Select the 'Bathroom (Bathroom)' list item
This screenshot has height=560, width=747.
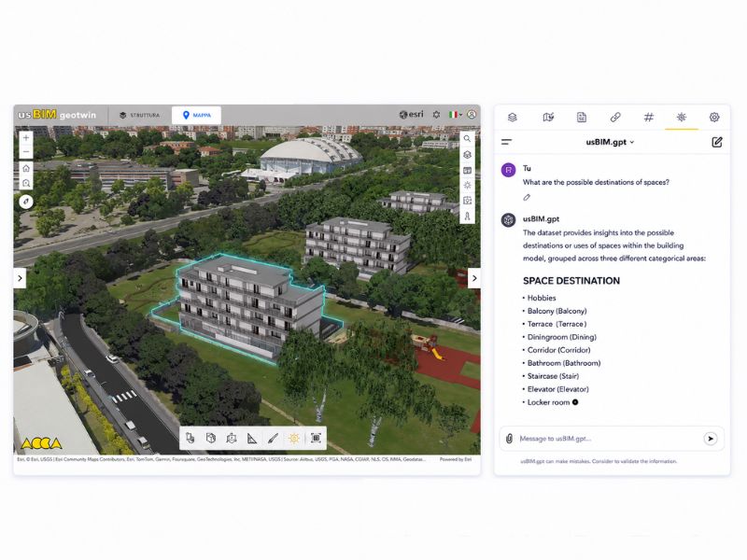point(564,363)
